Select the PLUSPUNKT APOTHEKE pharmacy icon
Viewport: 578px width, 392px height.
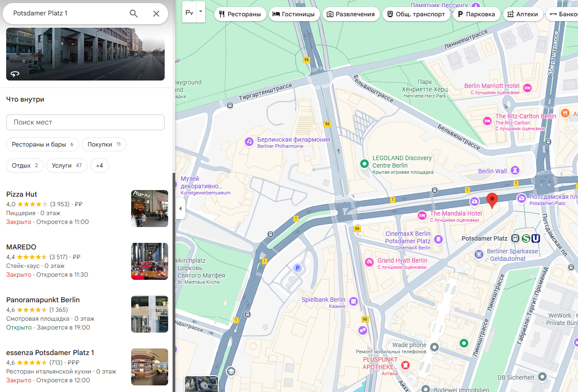pyautogui.click(x=405, y=365)
